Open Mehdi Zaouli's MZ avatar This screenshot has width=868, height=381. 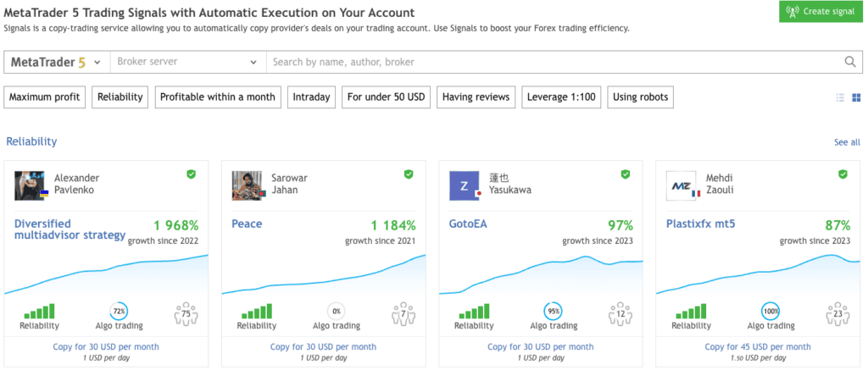point(681,185)
